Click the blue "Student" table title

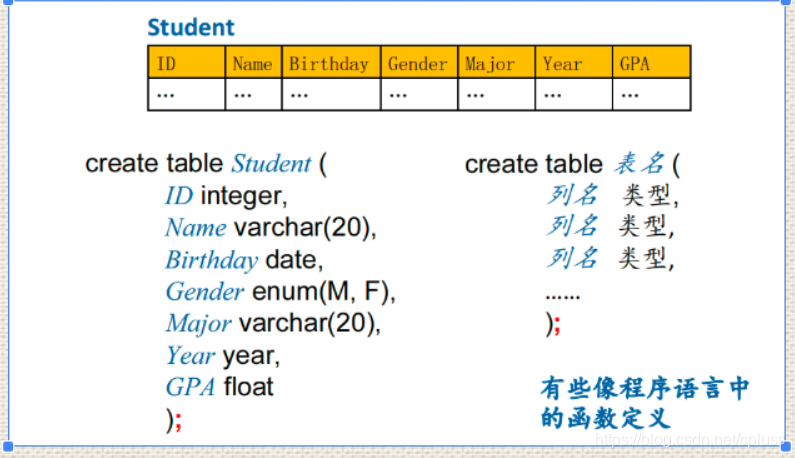point(191,27)
